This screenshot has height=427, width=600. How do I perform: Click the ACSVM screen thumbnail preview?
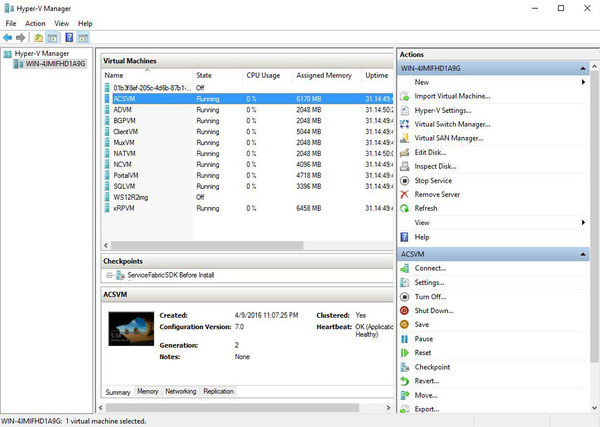pos(131,329)
